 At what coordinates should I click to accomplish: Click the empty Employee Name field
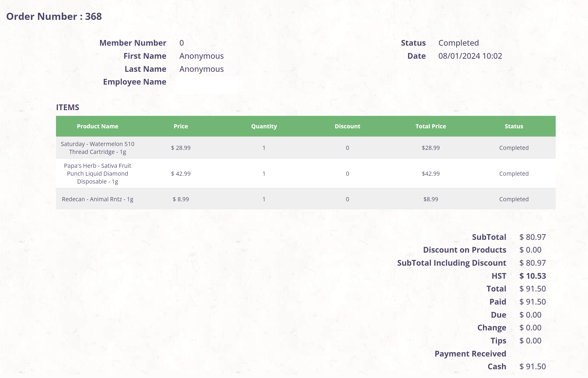pos(207,85)
